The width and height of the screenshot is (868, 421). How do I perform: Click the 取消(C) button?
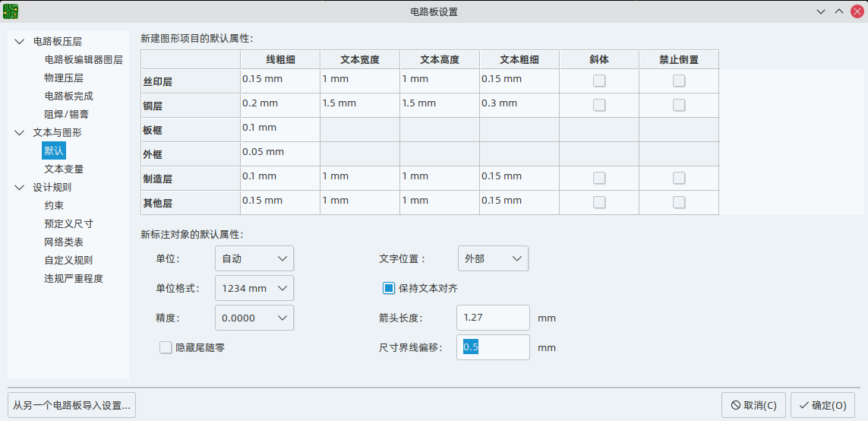[753, 405]
